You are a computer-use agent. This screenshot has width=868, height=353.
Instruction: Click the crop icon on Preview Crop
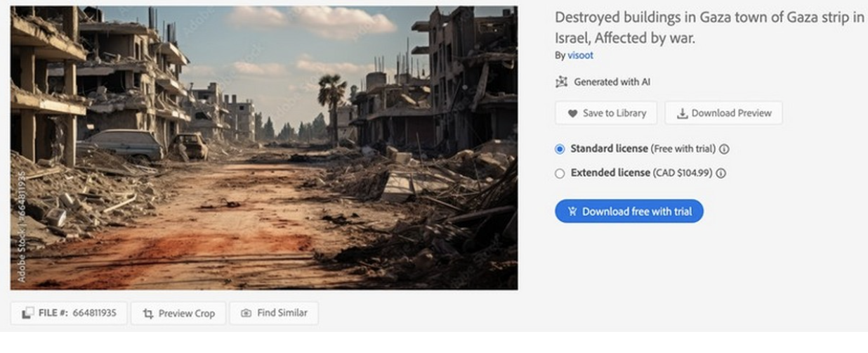[x=148, y=314]
